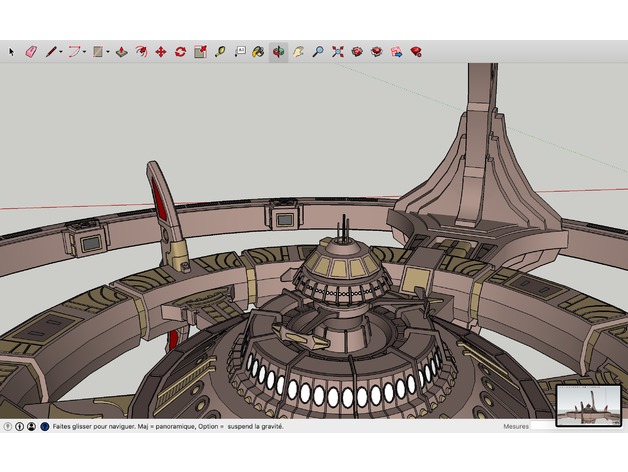Select the Paint Bucket tool

pos(259,51)
